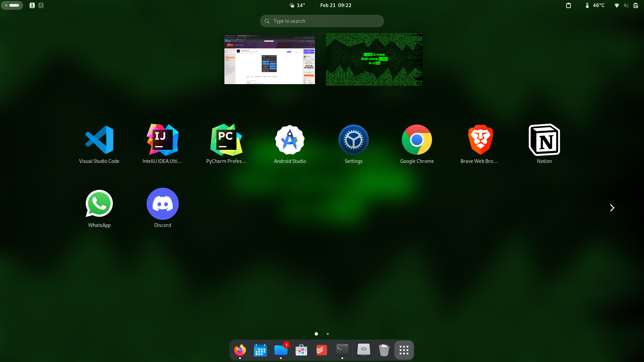Toggle the Show Apps grid button

(404, 350)
